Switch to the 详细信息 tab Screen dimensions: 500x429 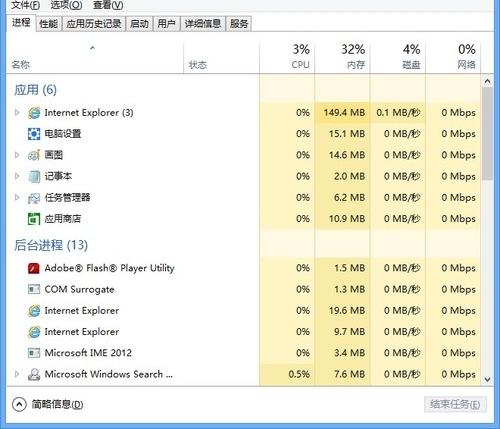pyautogui.click(x=203, y=24)
